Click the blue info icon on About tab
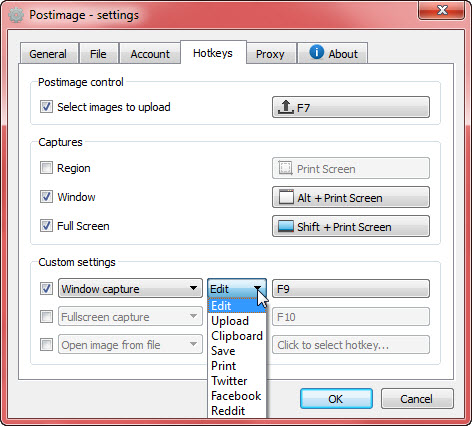The width and height of the screenshot is (472, 426). [316, 52]
